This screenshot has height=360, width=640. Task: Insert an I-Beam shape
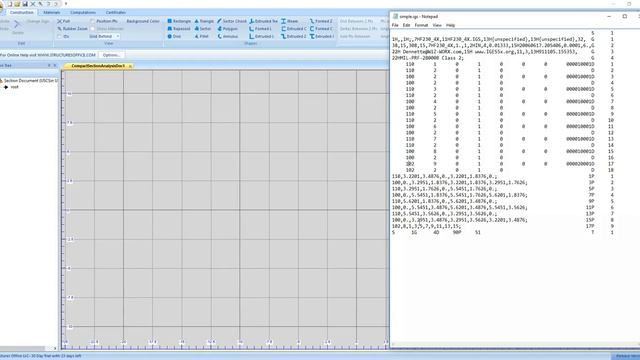click(290, 21)
